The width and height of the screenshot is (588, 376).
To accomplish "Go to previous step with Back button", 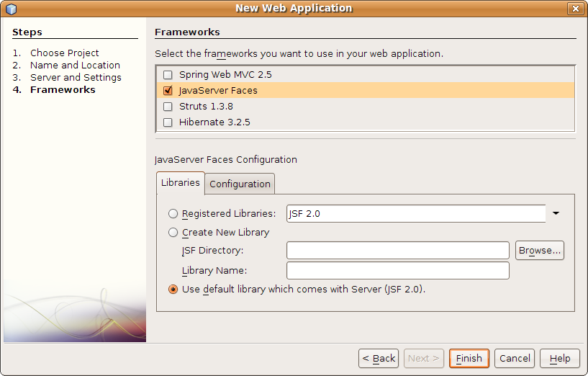I will click(379, 359).
